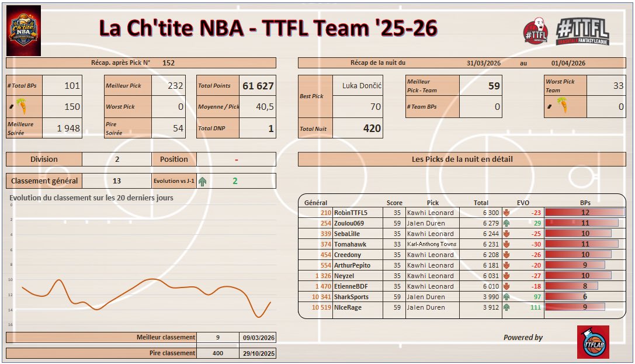
Task: Click the Best Pick score 70
Action: click(376, 106)
